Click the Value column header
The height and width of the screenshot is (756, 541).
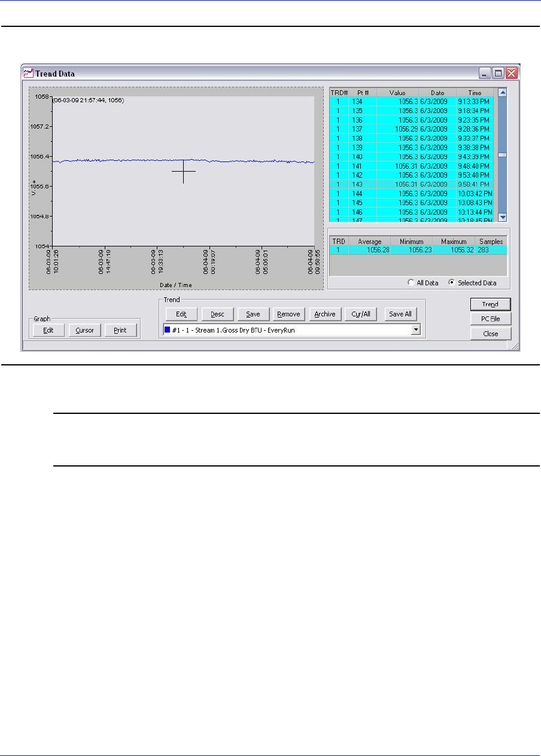pos(397,93)
